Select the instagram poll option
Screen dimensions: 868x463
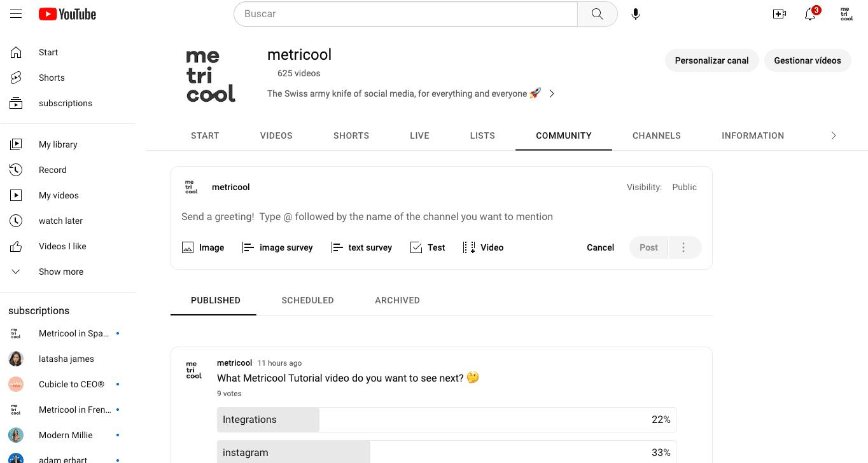[x=446, y=452]
